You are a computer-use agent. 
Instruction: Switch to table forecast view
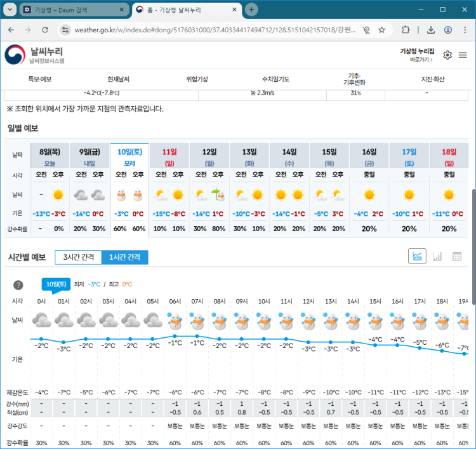[456, 257]
